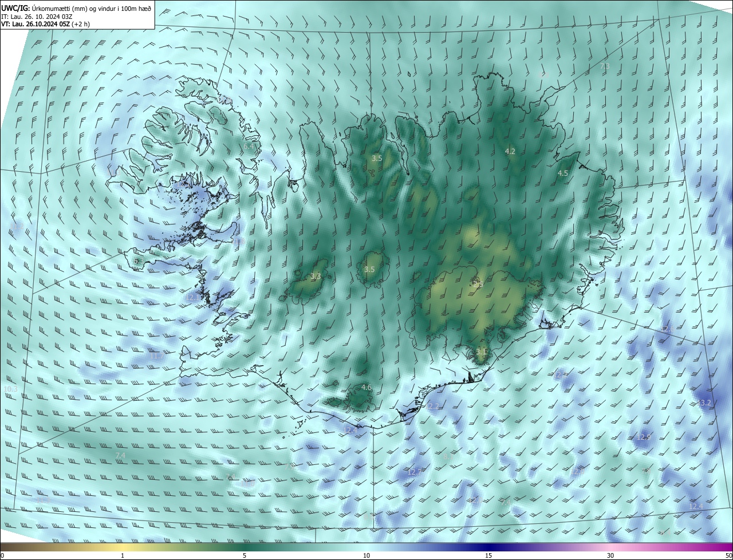Screen dimensions: 733x560
Task: Click the 4.5 value label on the map
Action: coord(563,173)
